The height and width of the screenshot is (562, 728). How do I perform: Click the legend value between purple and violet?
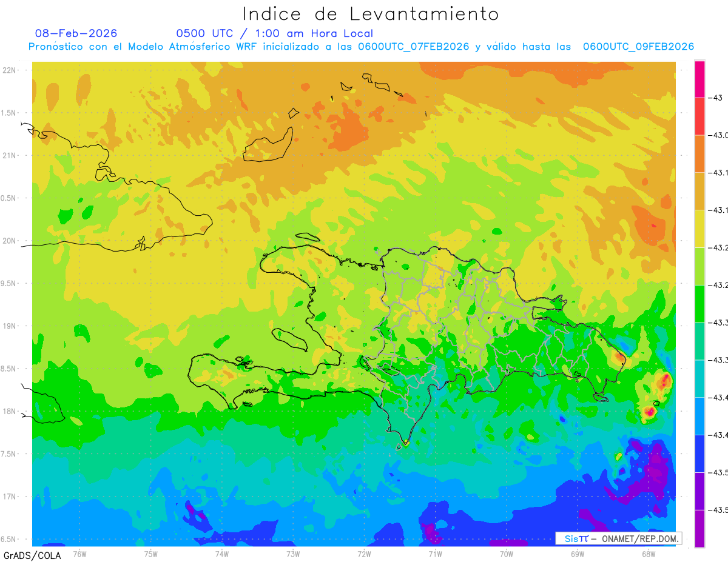click(718, 510)
